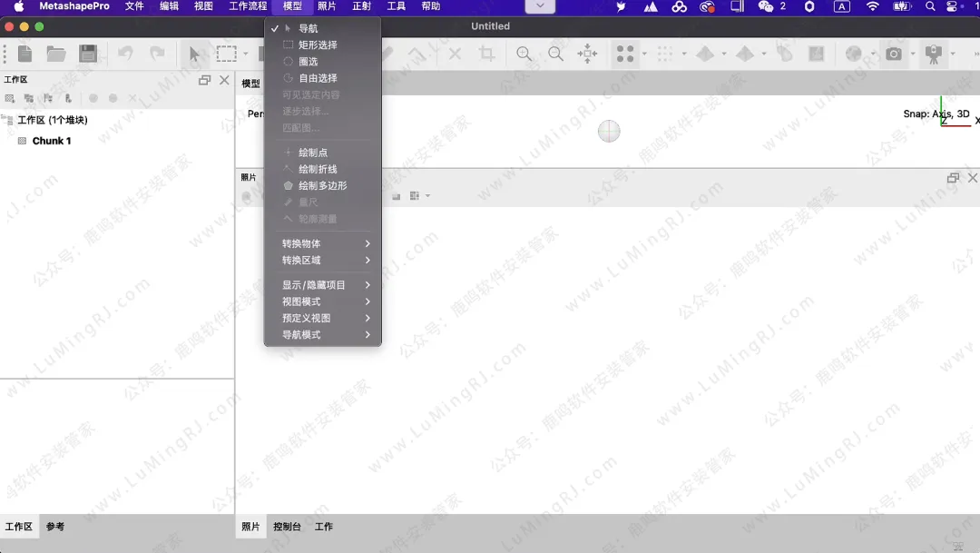Select the Zoom Out magnifier tool

555,54
